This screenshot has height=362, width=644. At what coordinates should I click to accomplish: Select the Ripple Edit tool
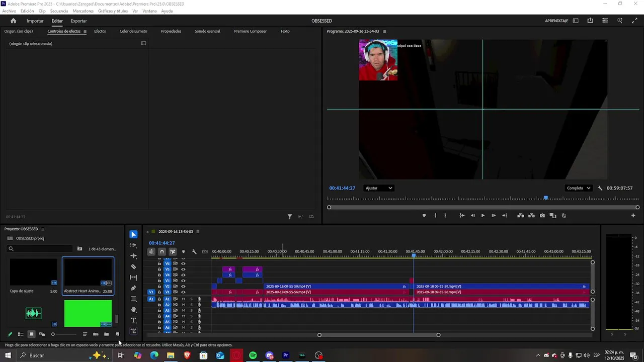tap(133, 256)
